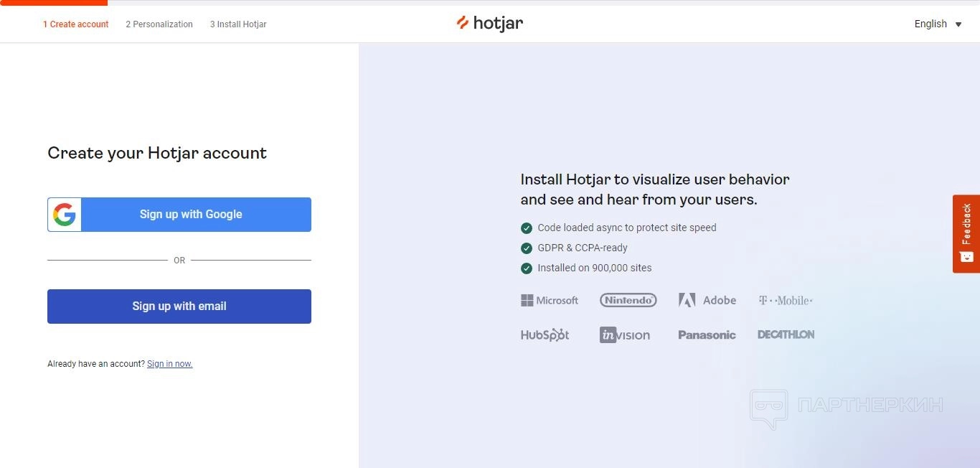Image resolution: width=980 pixels, height=468 pixels.
Task: Open the English language dropdown
Action: pos(931,24)
